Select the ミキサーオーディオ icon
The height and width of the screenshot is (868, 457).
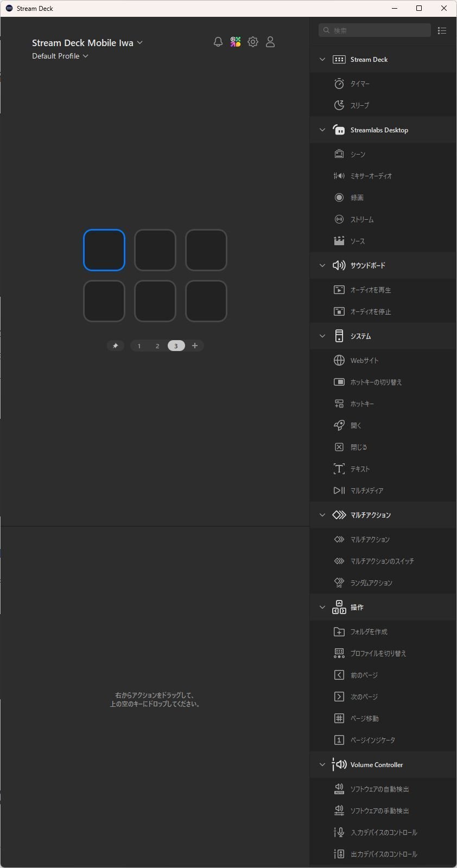(339, 176)
